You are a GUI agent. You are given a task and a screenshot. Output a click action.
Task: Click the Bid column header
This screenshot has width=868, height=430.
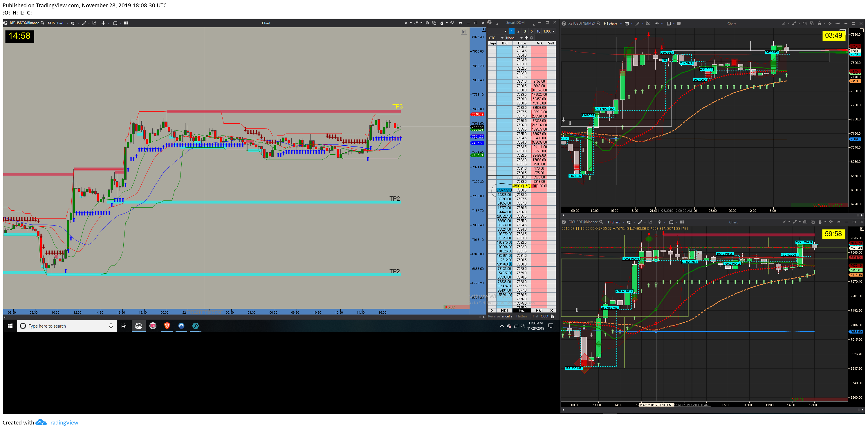coord(505,43)
